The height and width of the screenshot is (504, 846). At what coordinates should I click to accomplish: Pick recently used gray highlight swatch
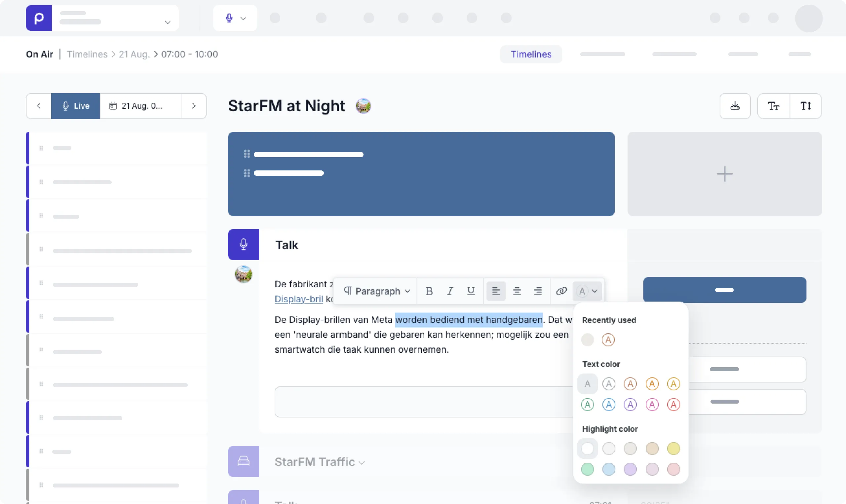click(x=587, y=340)
